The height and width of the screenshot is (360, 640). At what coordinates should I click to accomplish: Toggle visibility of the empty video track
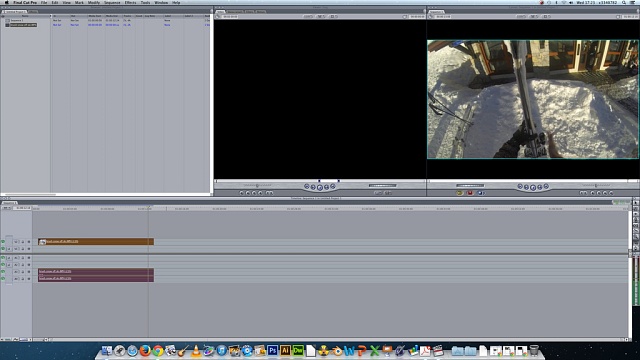[3, 249]
